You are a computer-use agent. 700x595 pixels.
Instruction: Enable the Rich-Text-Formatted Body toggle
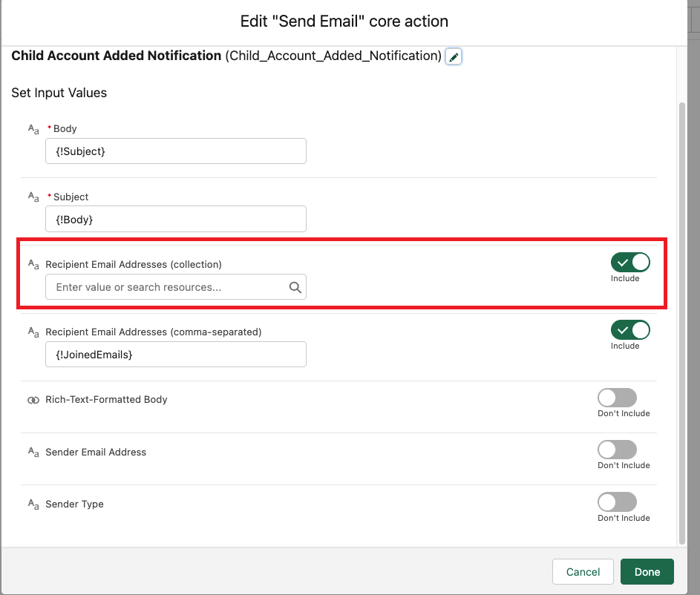617,398
